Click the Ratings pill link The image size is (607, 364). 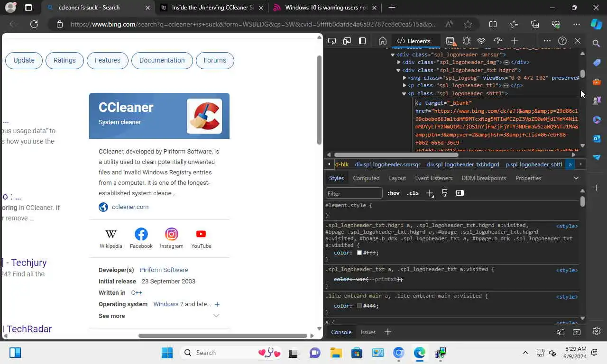point(64,60)
